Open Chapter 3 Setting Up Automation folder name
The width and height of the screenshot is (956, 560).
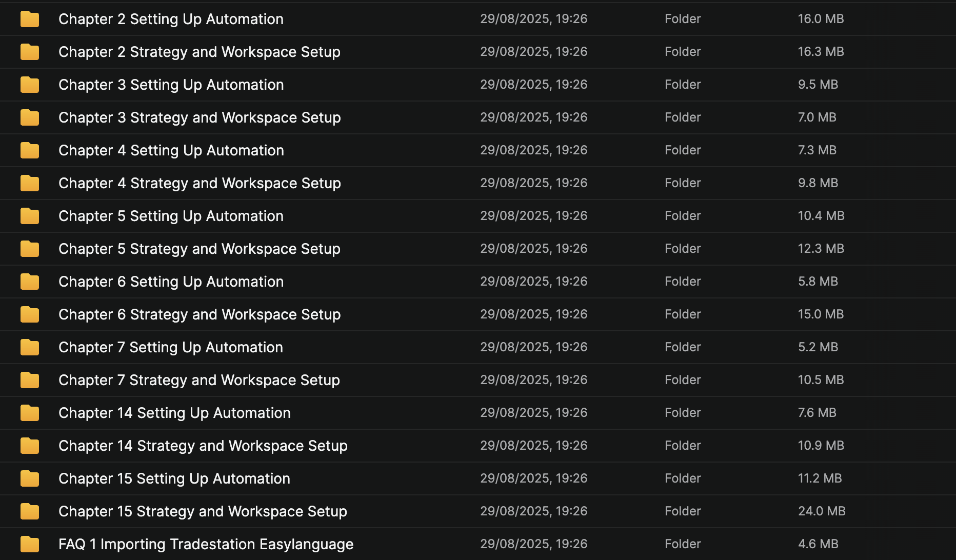pos(171,85)
